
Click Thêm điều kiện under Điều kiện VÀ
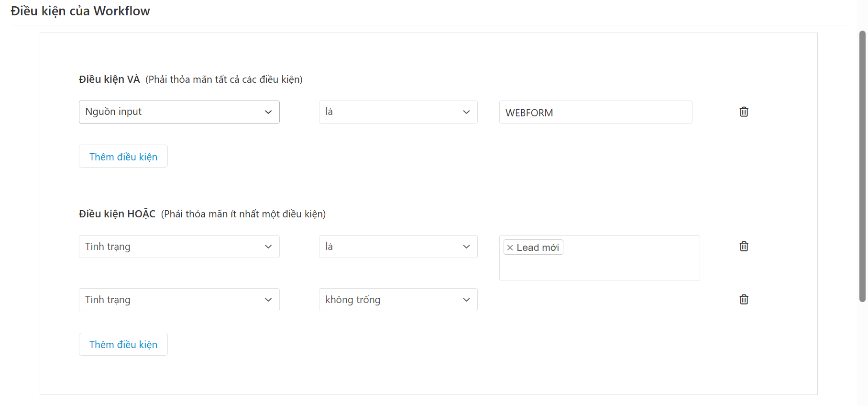click(x=123, y=157)
